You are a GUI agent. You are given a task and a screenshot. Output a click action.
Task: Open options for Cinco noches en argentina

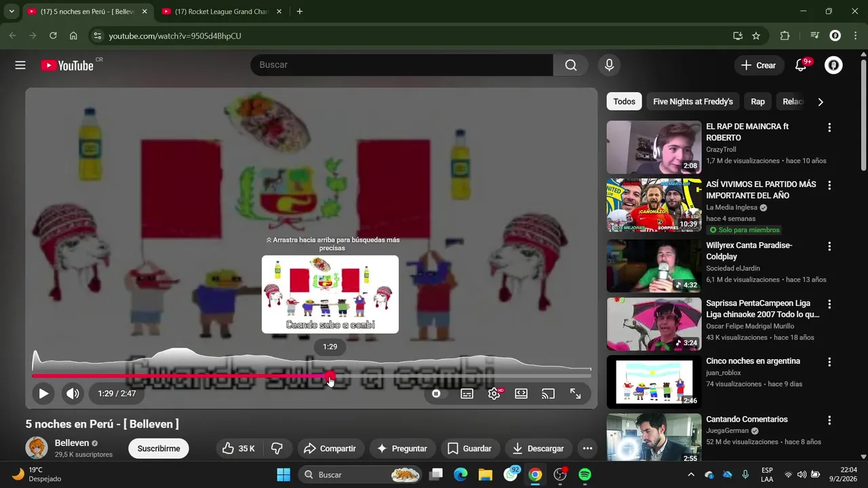(829, 362)
